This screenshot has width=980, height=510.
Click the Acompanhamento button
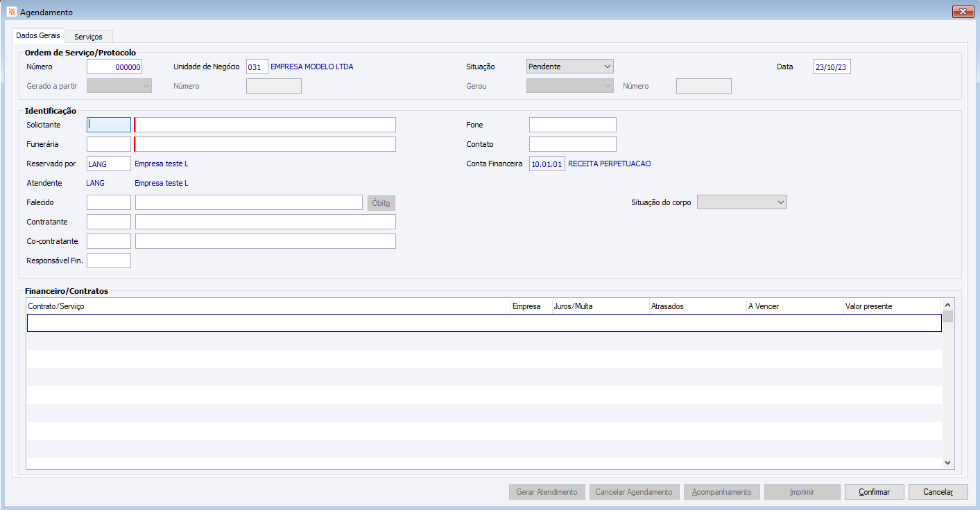click(722, 492)
